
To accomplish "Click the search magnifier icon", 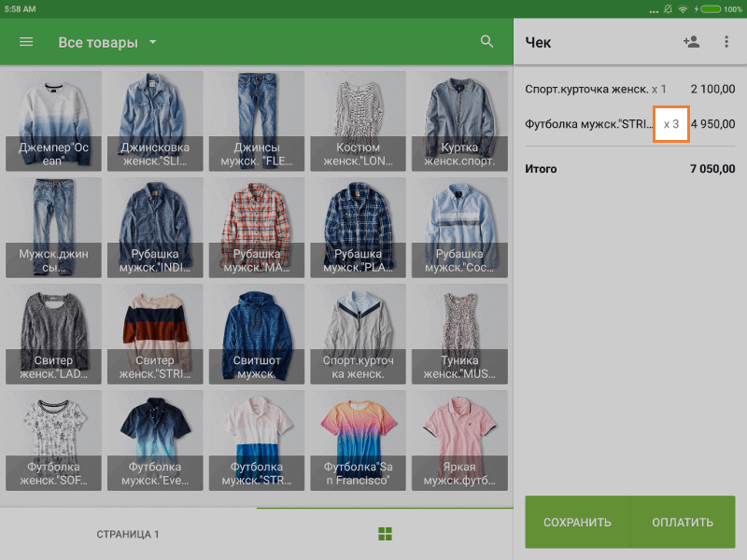I will (x=486, y=42).
